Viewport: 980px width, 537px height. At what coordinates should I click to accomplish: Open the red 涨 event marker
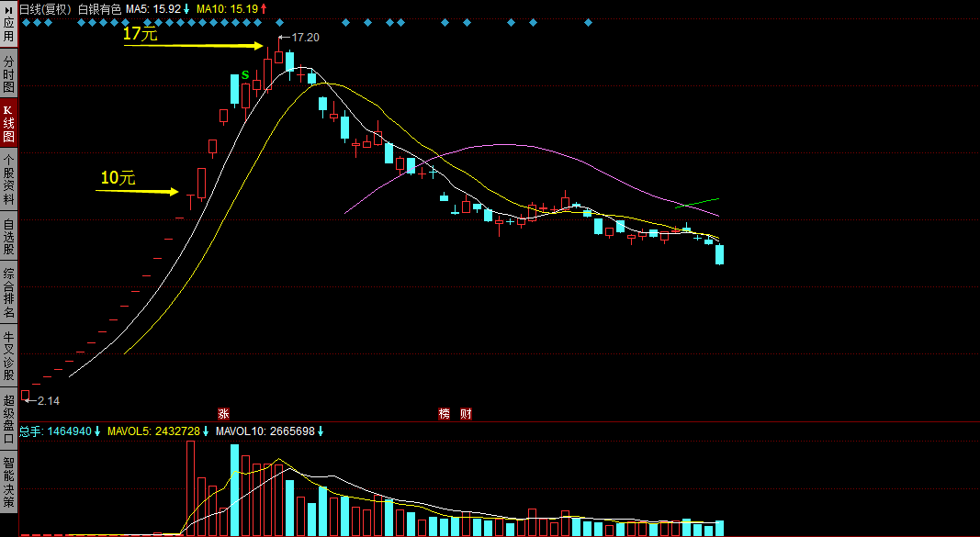pyautogui.click(x=223, y=413)
